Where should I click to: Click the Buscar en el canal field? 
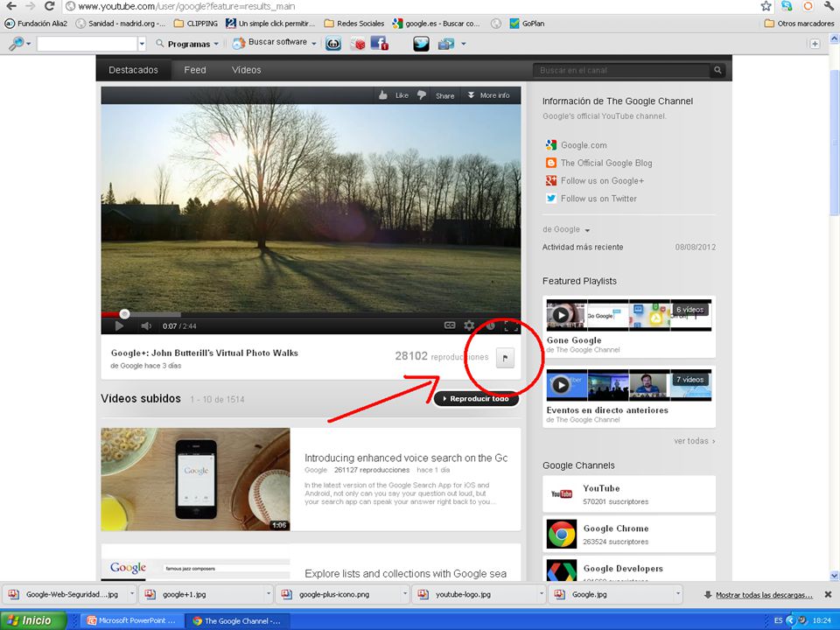click(x=621, y=70)
